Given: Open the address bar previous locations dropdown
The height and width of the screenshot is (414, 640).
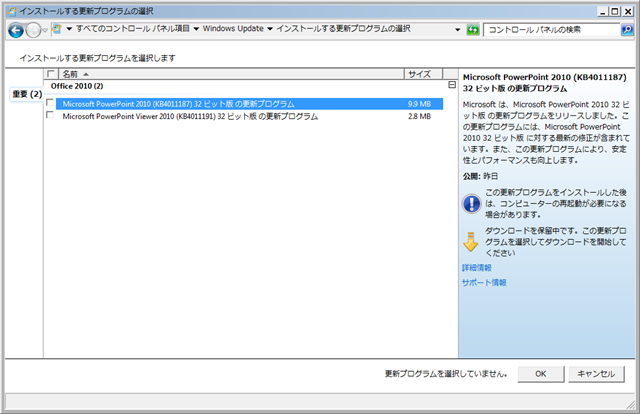Looking at the screenshot, I should [x=458, y=29].
